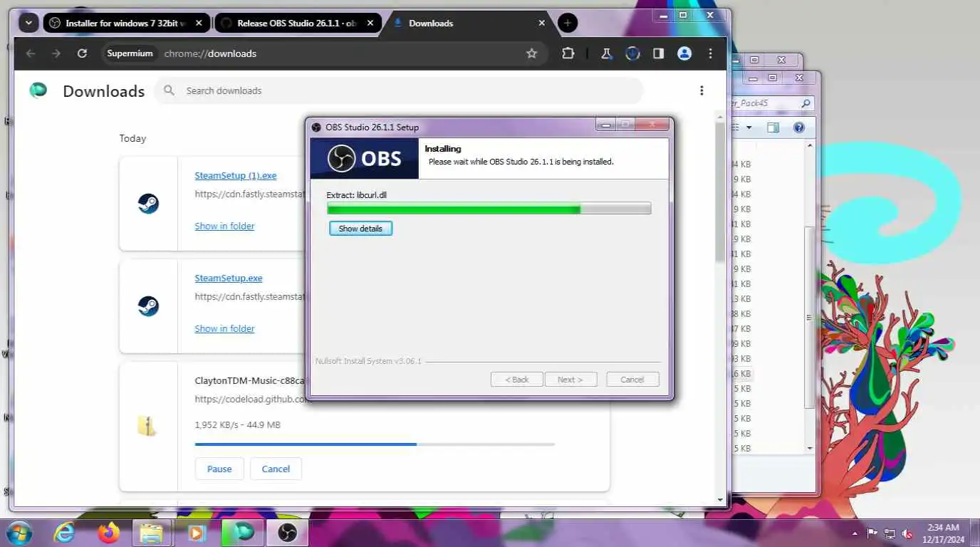Click the 1,952 KB/s - 44.9 MB status text
Image resolution: width=980 pixels, height=547 pixels.
[237, 424]
